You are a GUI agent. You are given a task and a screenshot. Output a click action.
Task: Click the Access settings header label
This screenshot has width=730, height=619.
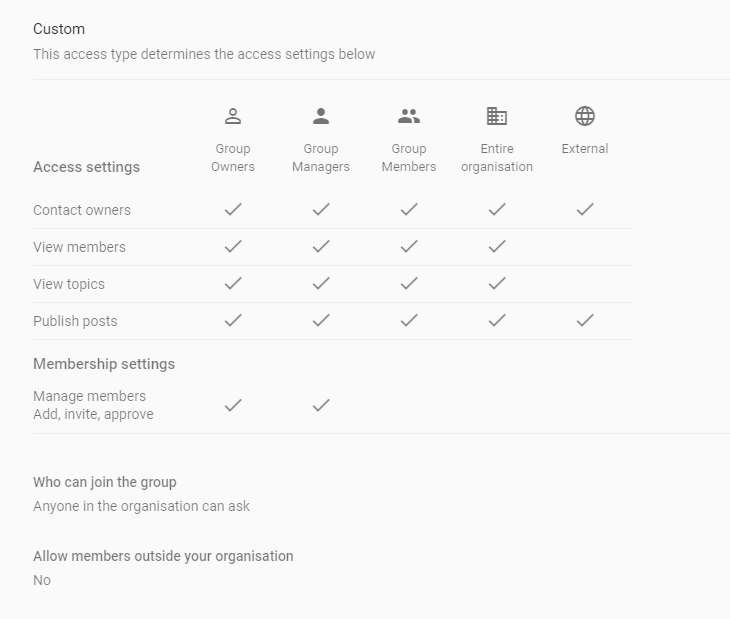(86, 167)
